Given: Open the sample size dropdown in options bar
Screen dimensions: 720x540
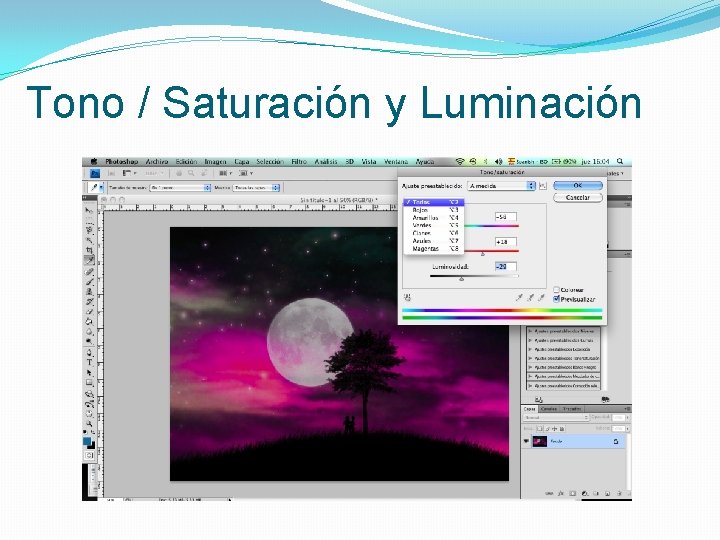Looking at the screenshot, I should (180, 188).
